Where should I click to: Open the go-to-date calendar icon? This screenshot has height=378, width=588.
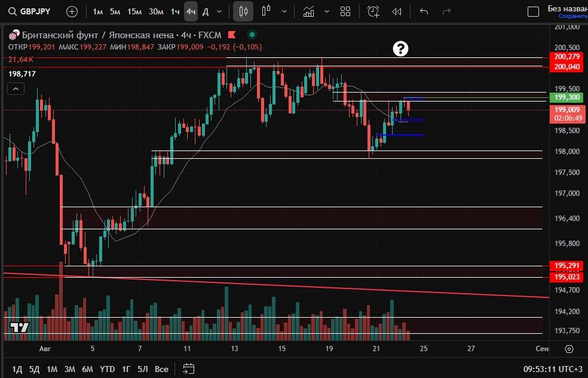tap(189, 368)
